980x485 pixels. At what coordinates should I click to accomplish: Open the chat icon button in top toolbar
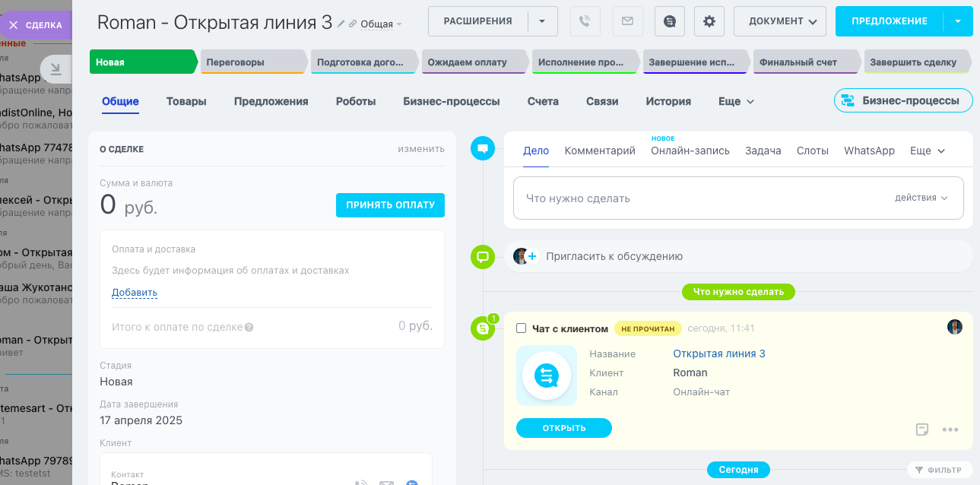670,21
